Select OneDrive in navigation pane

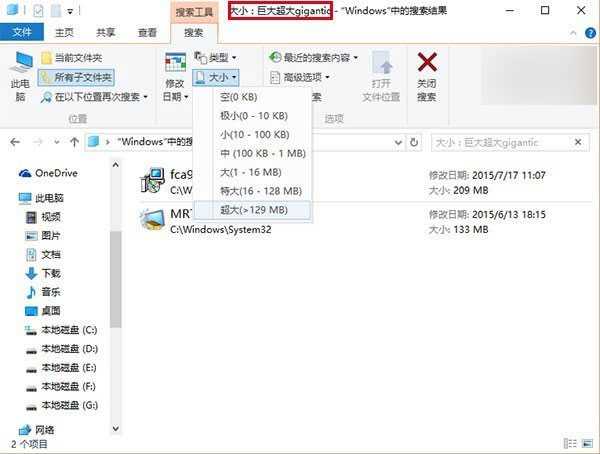tap(48, 173)
